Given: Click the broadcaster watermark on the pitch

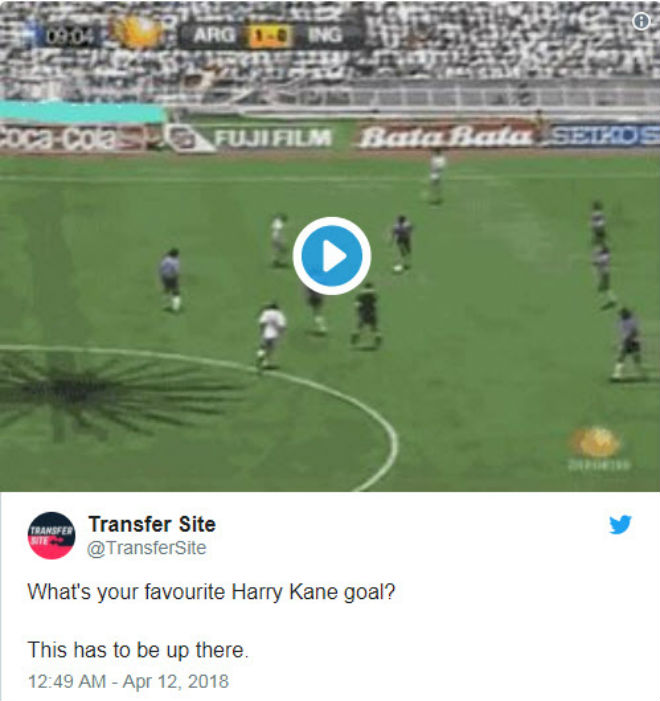Looking at the screenshot, I should (598, 449).
